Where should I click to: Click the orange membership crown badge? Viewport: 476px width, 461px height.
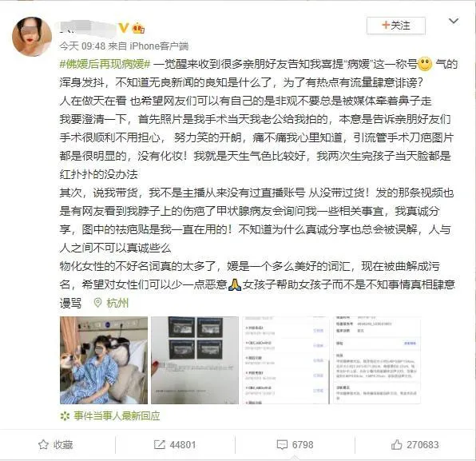click(x=138, y=28)
